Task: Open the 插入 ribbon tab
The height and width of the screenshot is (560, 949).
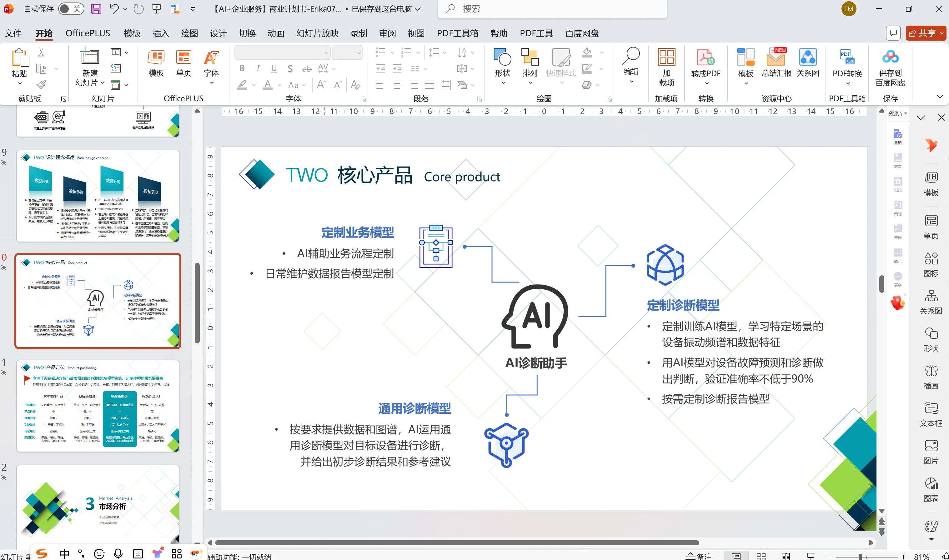Action: tap(161, 33)
